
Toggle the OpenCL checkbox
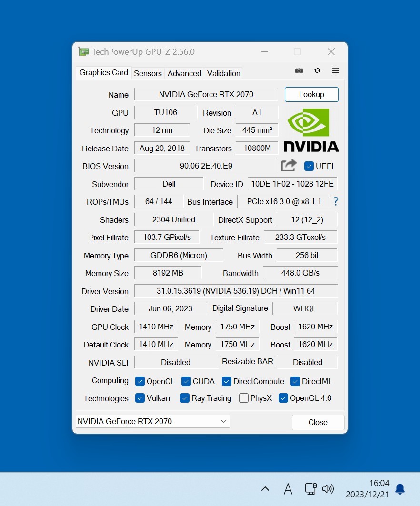pos(140,381)
